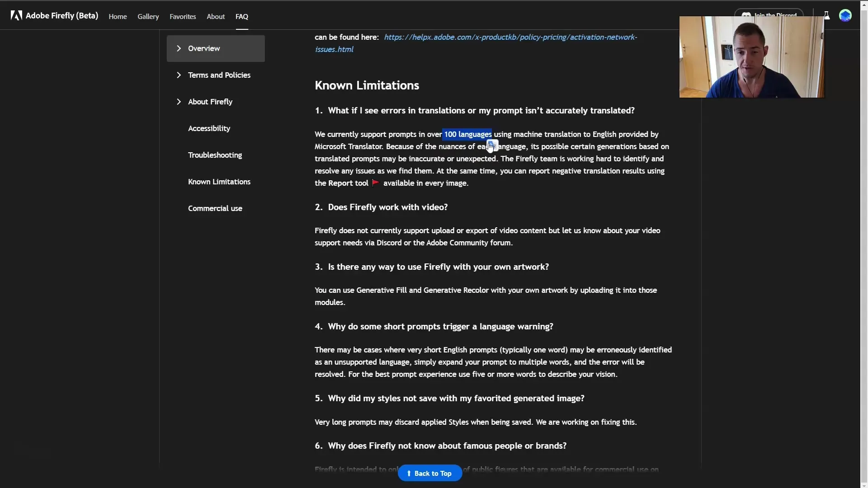The width and height of the screenshot is (868, 488).
Task: Click the Back to Top button
Action: 430,473
